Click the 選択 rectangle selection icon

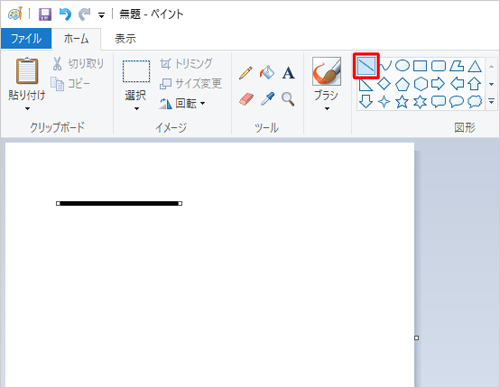pyautogui.click(x=136, y=71)
